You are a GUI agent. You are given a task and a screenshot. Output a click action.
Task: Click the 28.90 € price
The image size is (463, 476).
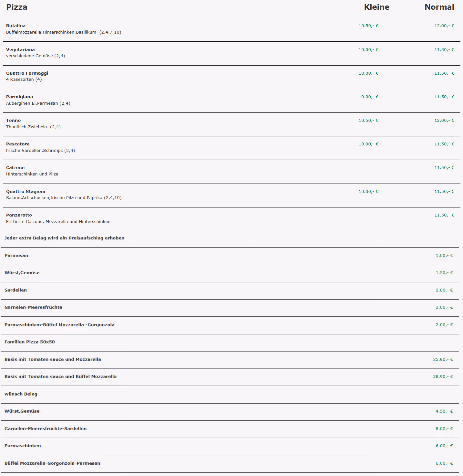coord(443,376)
